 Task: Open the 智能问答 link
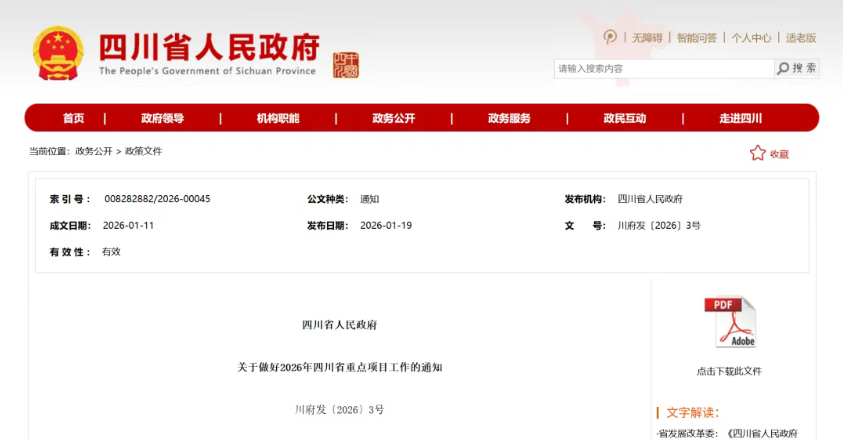[x=697, y=38]
